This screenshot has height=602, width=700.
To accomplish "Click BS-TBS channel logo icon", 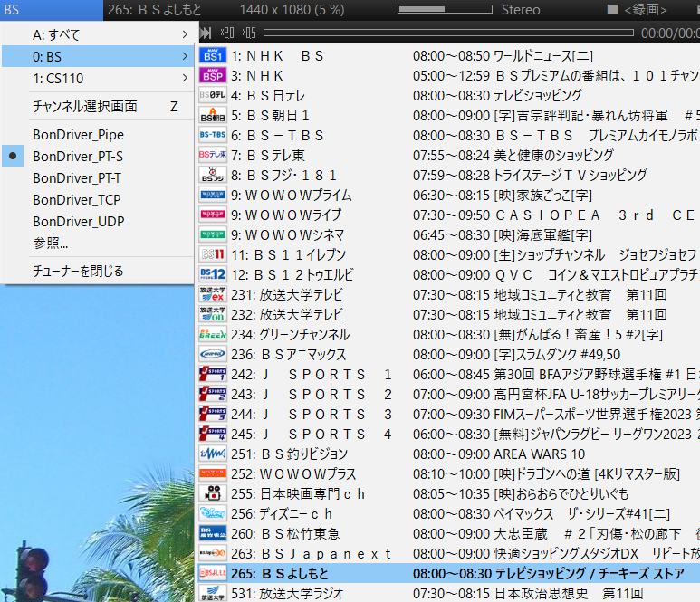I will coord(213,135).
